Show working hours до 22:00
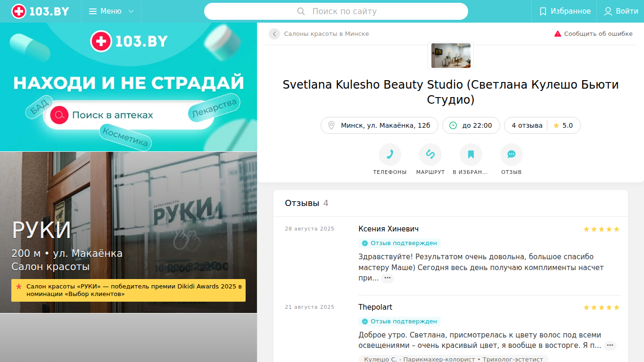 click(x=471, y=125)
